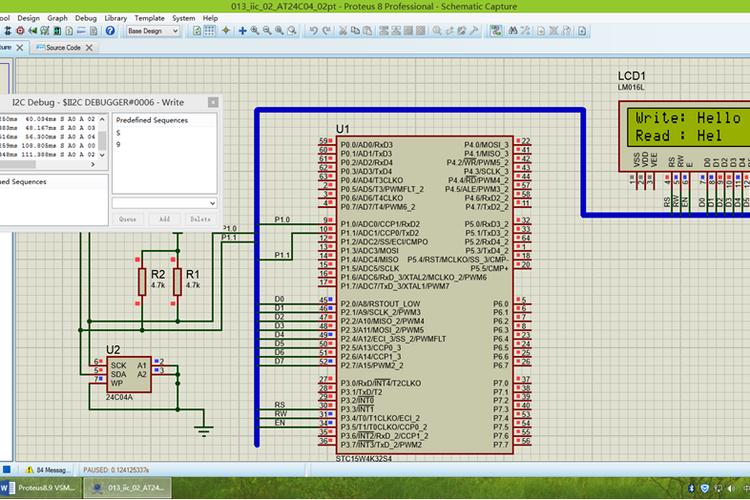Screen dimensions: 750x500
Task: Close the I2C Debug window
Action: click(213, 102)
